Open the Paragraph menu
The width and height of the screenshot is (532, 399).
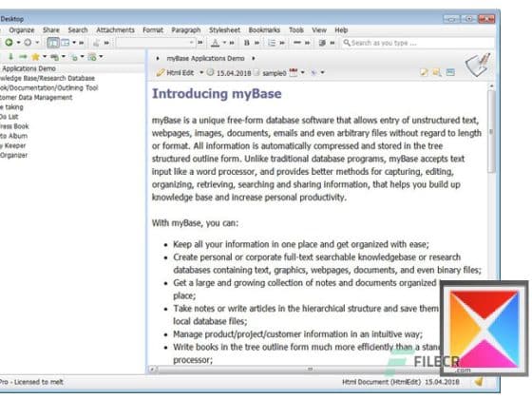coord(186,30)
